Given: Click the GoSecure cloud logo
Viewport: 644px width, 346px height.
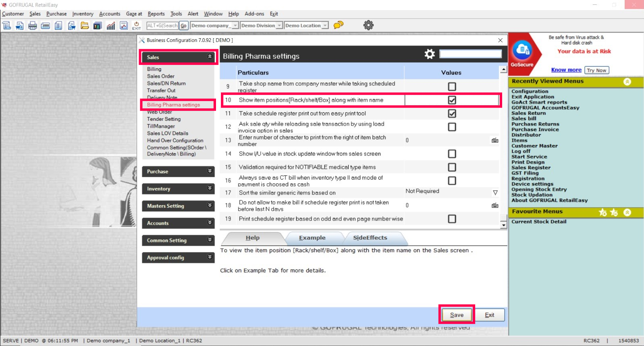Looking at the screenshot, I should click(x=522, y=50).
